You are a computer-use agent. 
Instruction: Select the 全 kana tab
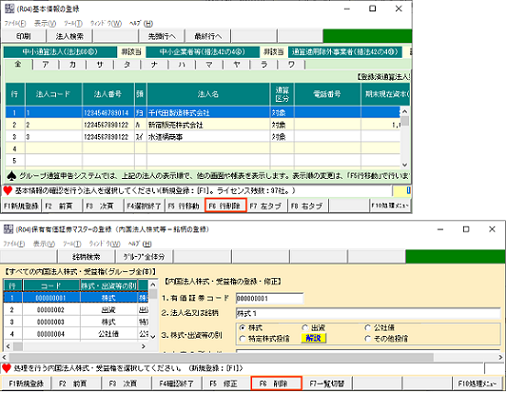click(x=18, y=64)
